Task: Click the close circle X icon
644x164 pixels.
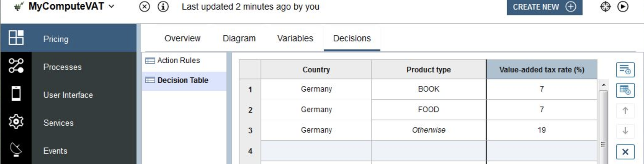Action: pyautogui.click(x=144, y=7)
